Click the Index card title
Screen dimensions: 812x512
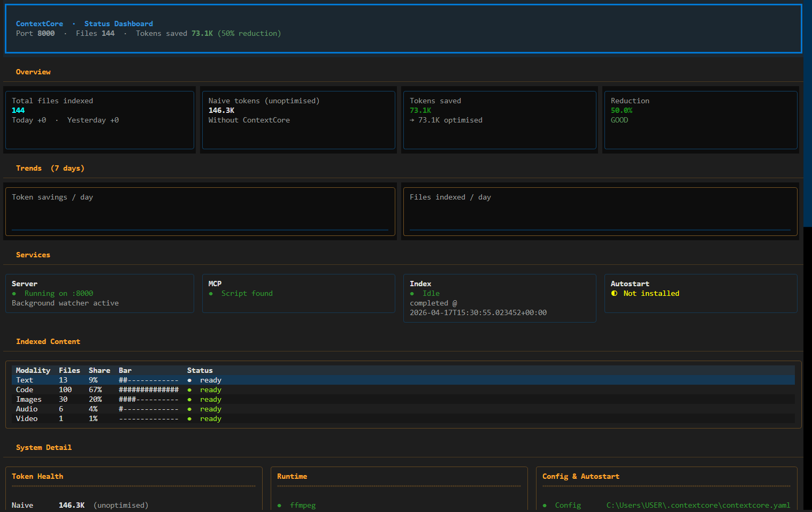point(420,284)
